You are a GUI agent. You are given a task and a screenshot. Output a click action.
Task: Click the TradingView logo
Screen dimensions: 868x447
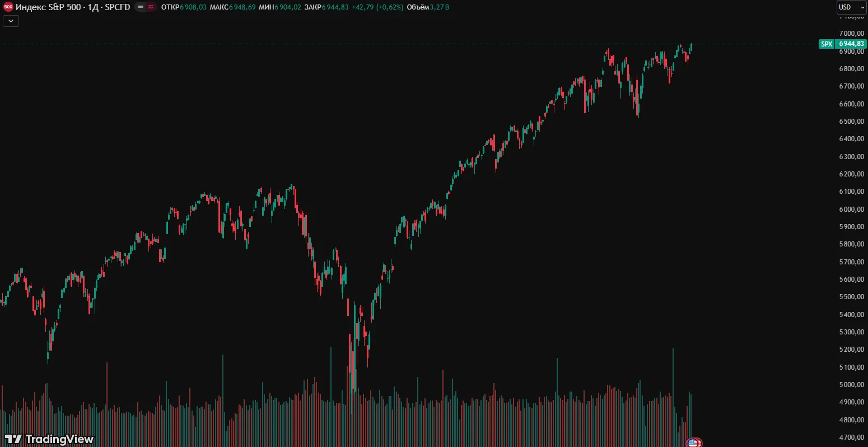[x=49, y=439]
